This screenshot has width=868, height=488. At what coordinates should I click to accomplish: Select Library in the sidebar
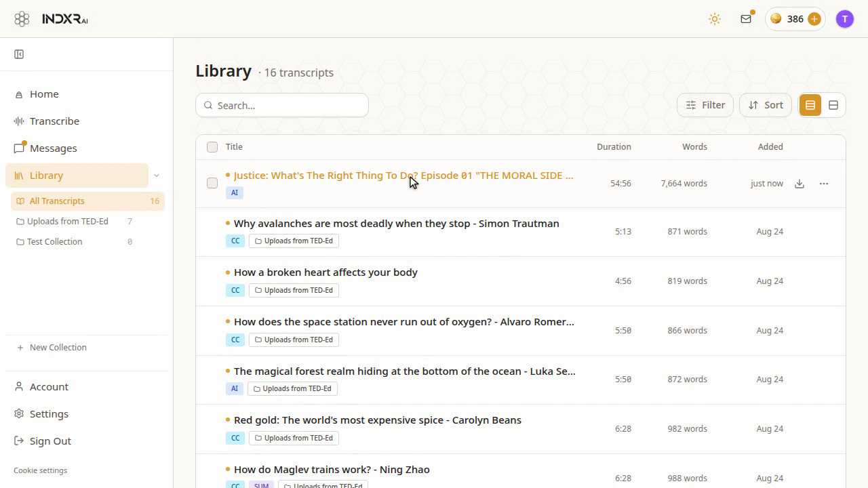pos(77,176)
